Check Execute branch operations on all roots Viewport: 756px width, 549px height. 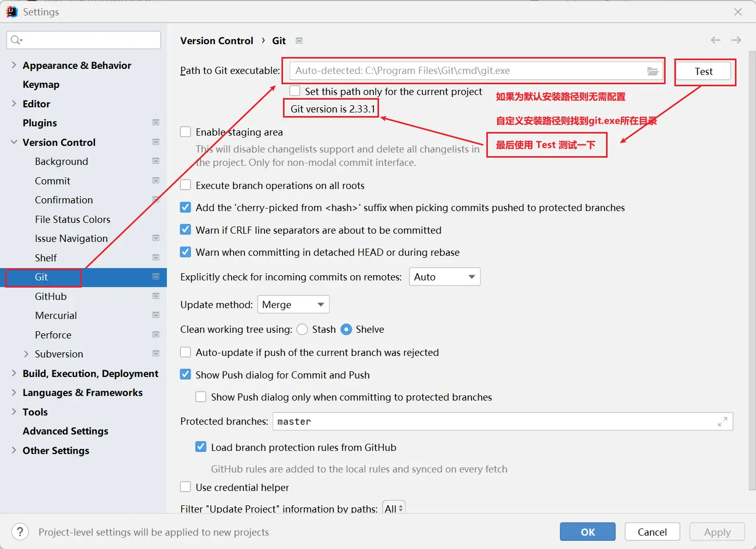point(185,185)
